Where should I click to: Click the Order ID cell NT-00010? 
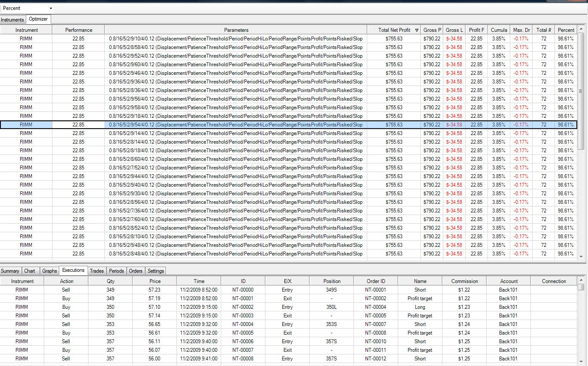point(376,341)
